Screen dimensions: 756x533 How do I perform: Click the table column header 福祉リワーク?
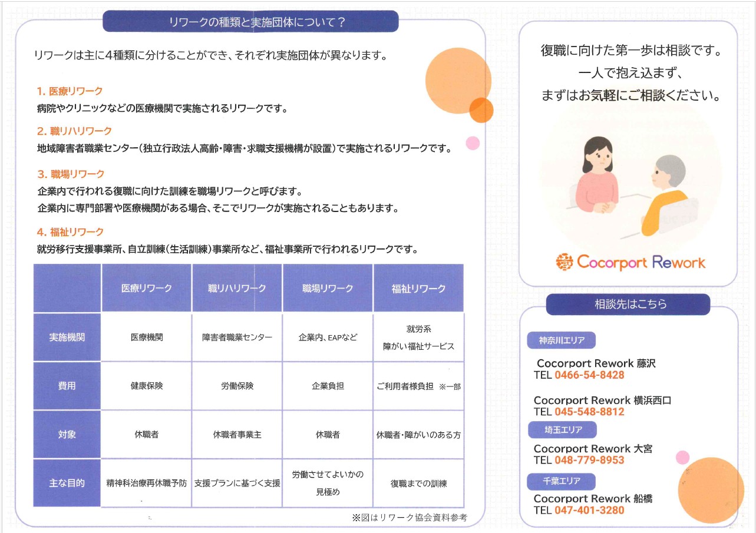(418, 288)
